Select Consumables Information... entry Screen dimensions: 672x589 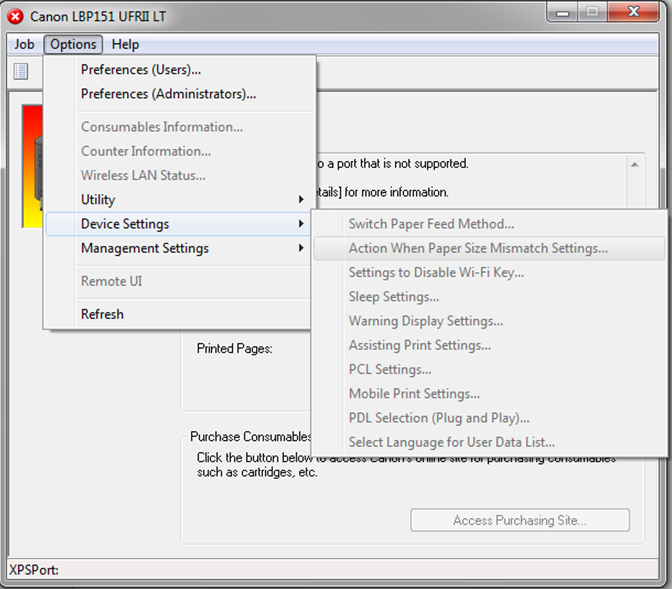pos(178,127)
